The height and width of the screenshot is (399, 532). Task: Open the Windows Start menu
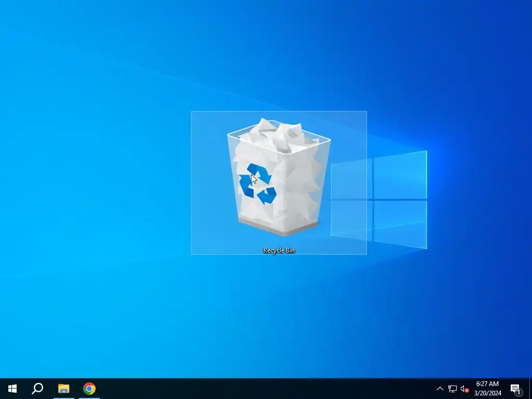coord(12,389)
